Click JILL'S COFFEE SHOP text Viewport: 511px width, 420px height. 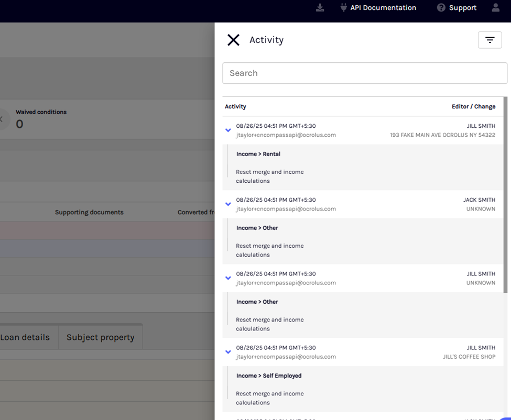(469, 357)
